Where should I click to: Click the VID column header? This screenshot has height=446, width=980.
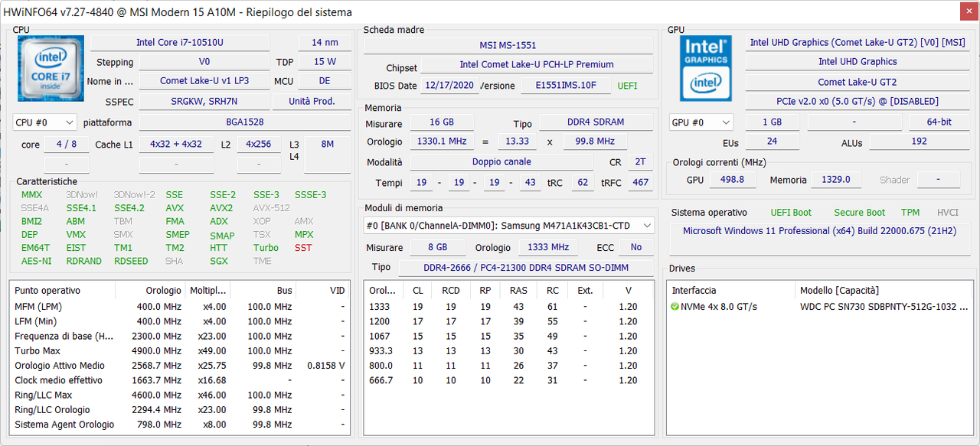point(324,291)
